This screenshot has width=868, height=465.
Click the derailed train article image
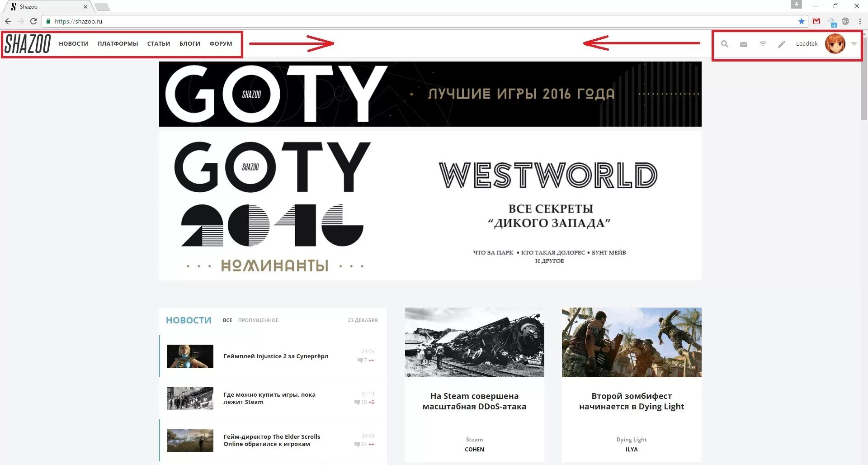[475, 342]
